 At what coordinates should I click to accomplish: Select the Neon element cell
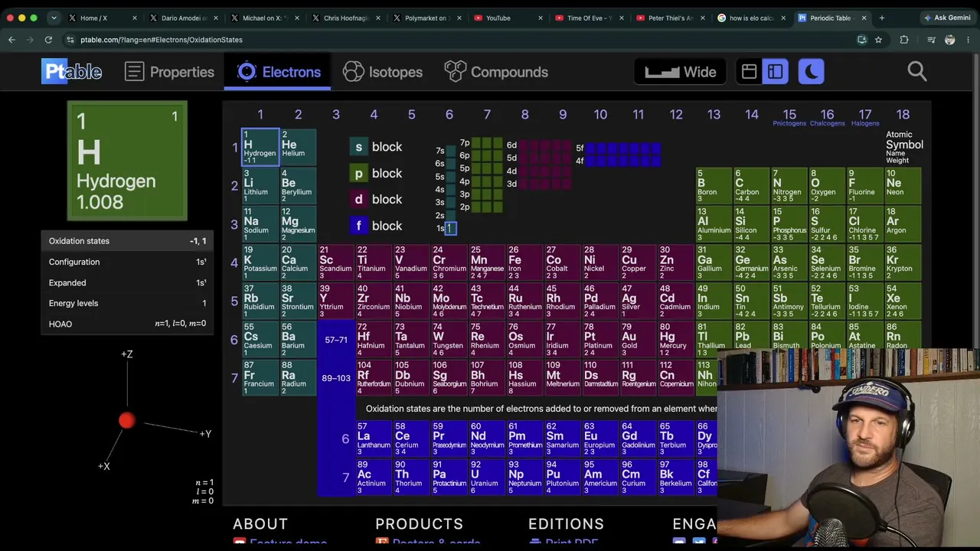903,185
